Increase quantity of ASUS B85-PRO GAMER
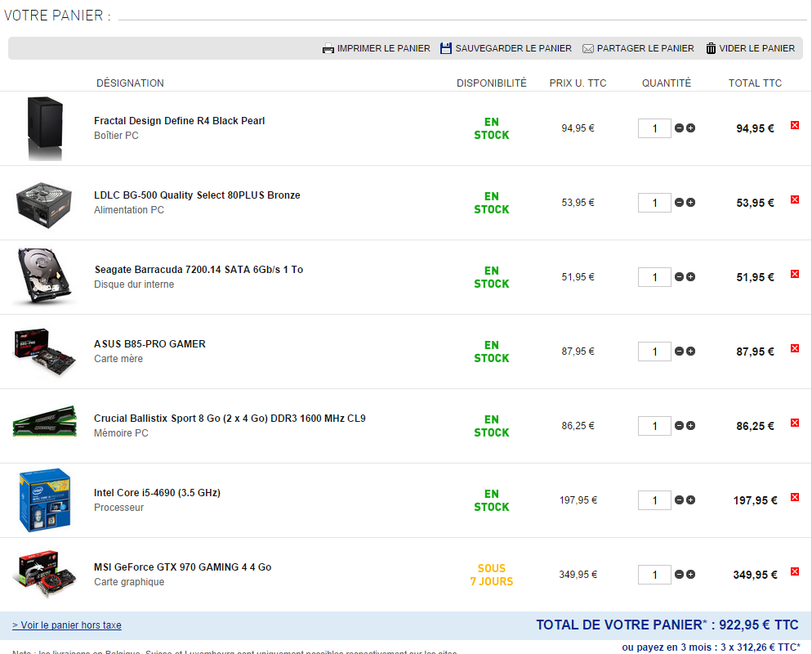Screen dimensions: 812x654 point(691,352)
